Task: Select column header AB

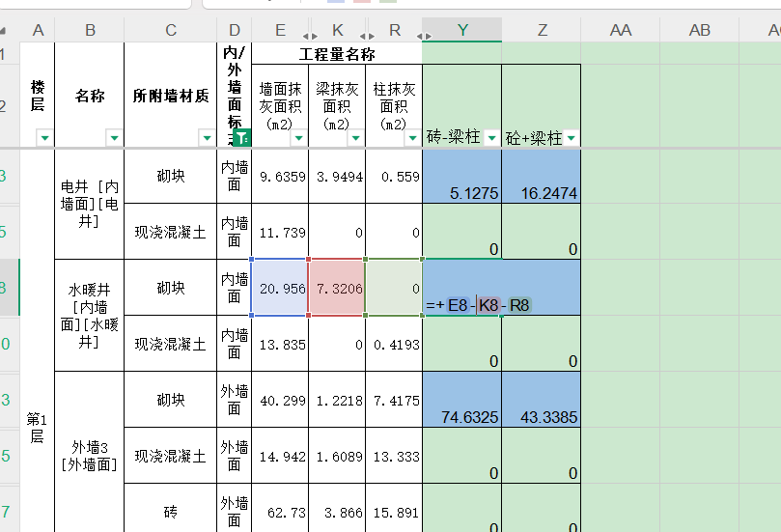Action: 700,30
